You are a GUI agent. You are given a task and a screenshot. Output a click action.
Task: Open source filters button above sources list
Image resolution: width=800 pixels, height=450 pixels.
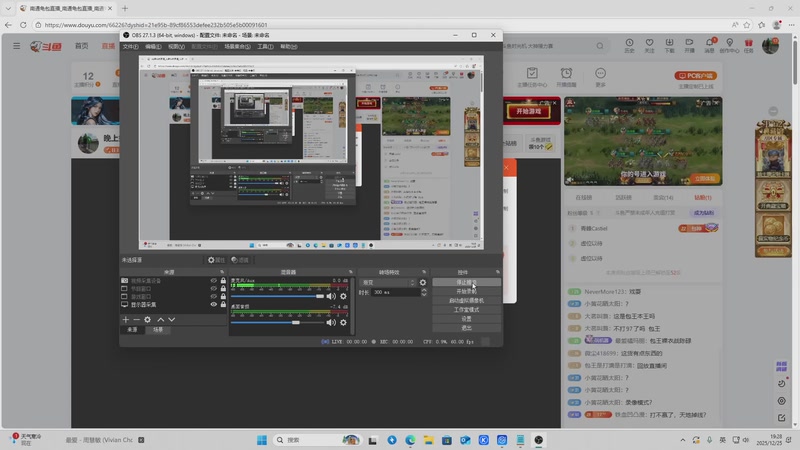(239, 260)
